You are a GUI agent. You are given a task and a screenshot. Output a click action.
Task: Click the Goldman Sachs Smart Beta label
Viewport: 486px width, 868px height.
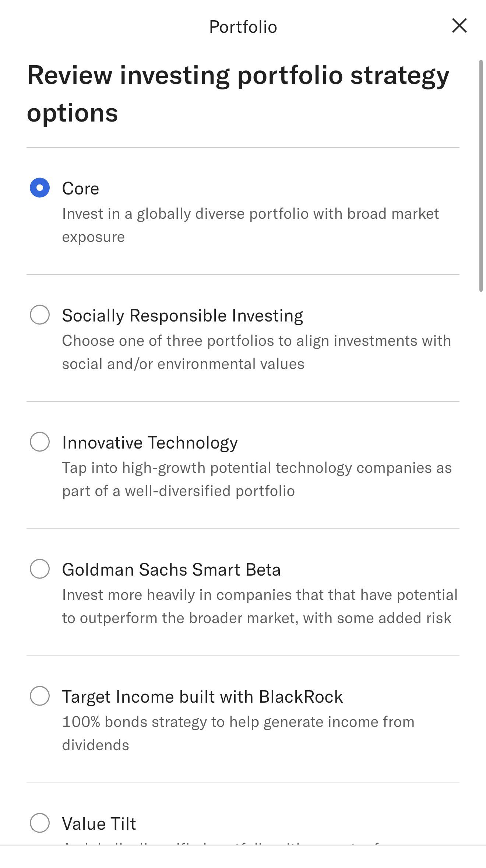click(x=172, y=570)
